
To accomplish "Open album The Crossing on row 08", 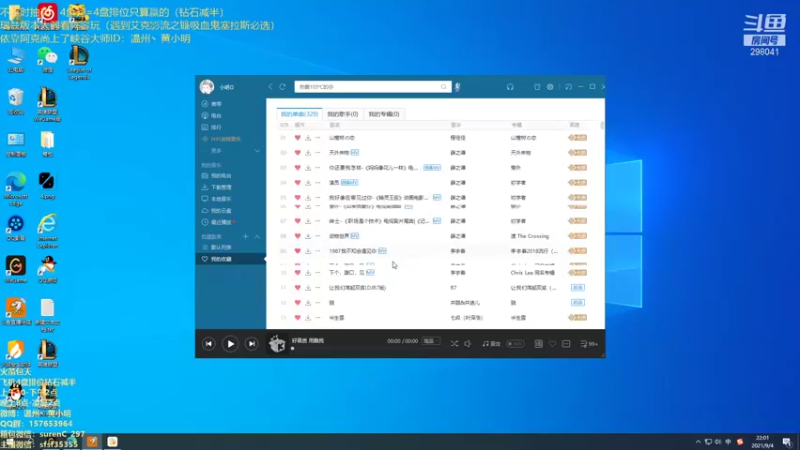I will point(530,236).
